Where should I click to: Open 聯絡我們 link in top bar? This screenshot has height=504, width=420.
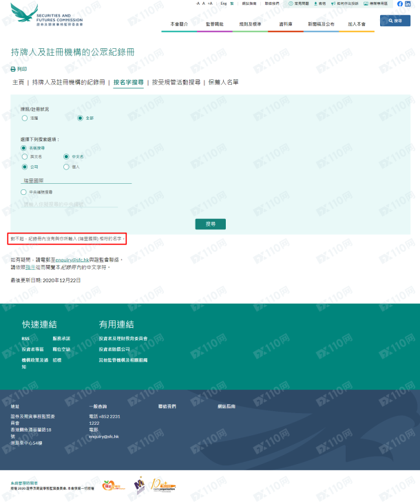(x=272, y=3)
